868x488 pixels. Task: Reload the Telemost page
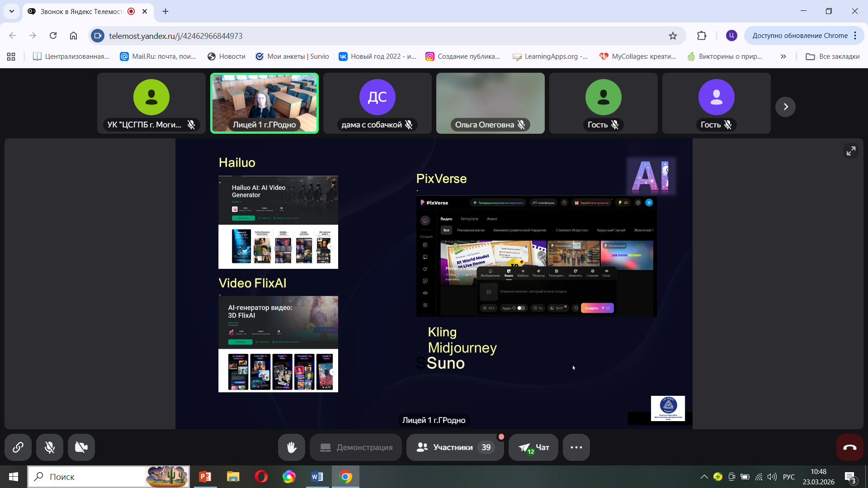click(53, 36)
